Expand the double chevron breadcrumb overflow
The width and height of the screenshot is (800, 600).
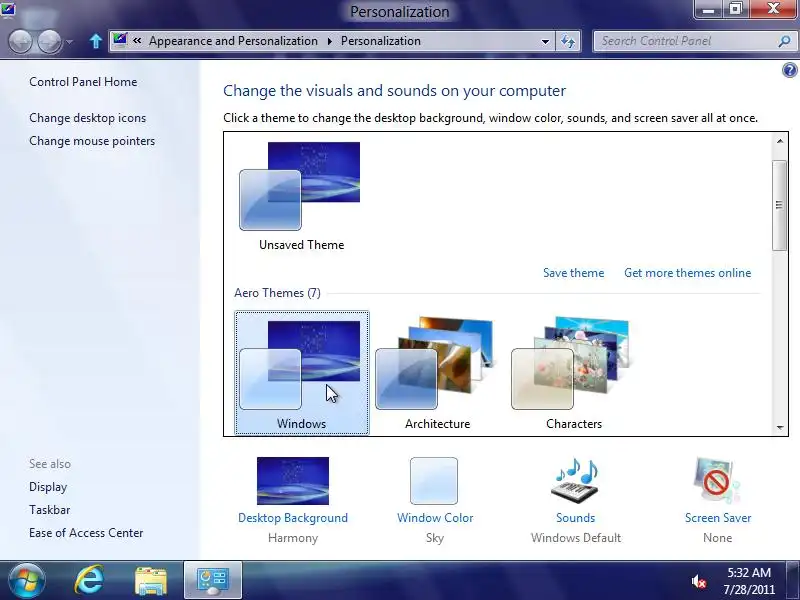[x=137, y=41]
